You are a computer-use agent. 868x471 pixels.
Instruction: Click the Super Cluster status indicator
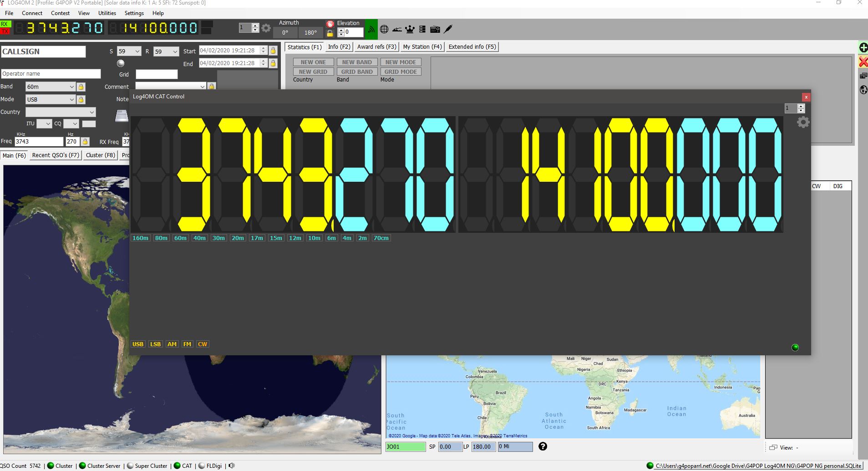coord(130,466)
